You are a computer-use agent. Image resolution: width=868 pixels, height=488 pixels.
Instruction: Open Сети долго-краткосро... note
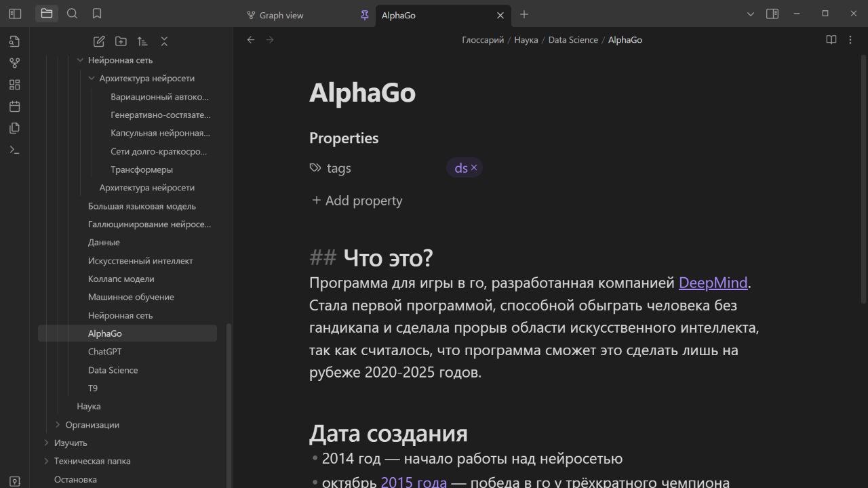pos(159,151)
